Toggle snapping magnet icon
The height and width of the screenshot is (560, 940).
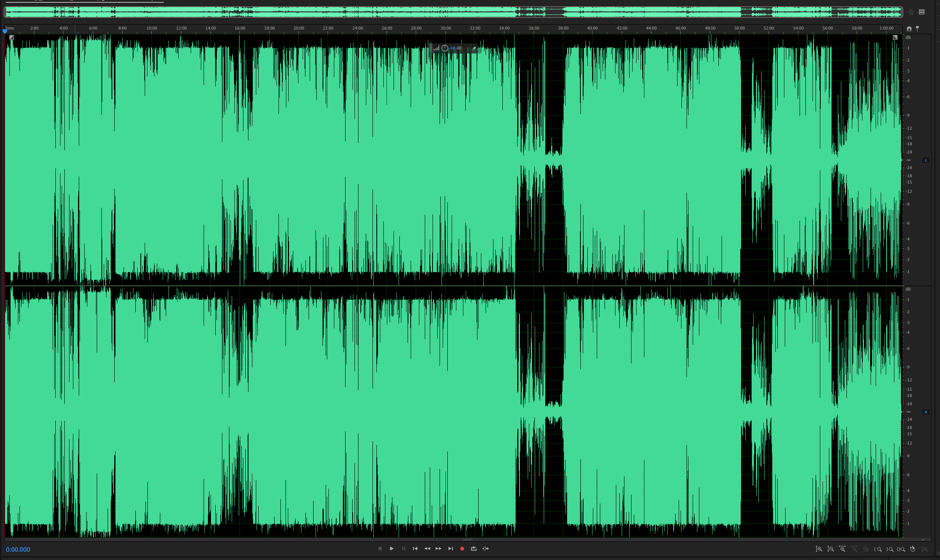pyautogui.click(x=909, y=29)
